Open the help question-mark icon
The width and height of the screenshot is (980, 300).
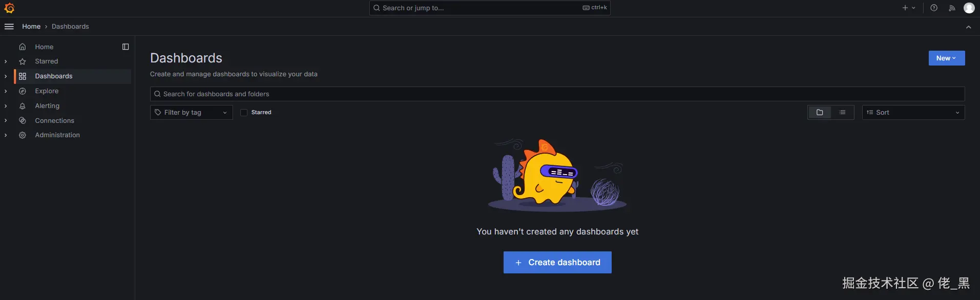coord(934,8)
